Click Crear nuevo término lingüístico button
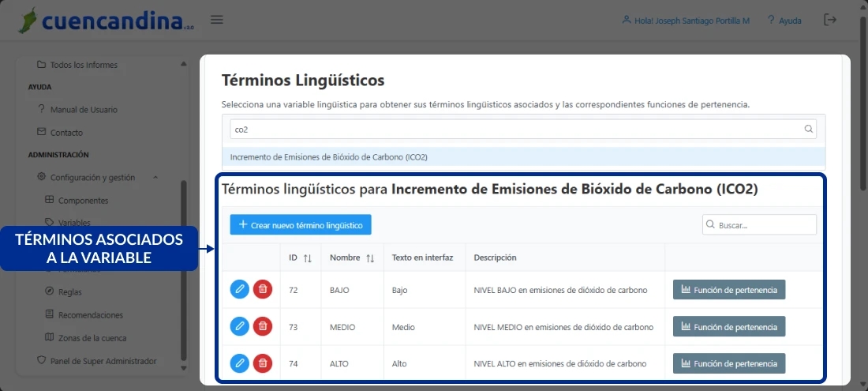The image size is (868, 391). click(x=301, y=225)
